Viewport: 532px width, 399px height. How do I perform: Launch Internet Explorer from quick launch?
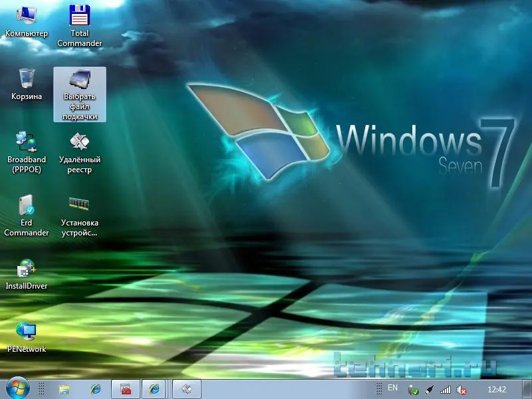point(96,389)
